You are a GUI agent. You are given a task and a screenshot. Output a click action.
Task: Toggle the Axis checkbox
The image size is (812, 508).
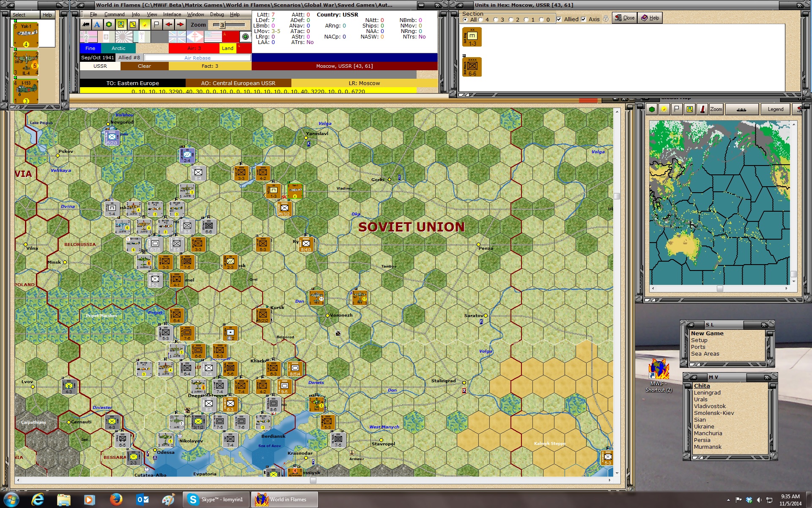[x=584, y=19]
